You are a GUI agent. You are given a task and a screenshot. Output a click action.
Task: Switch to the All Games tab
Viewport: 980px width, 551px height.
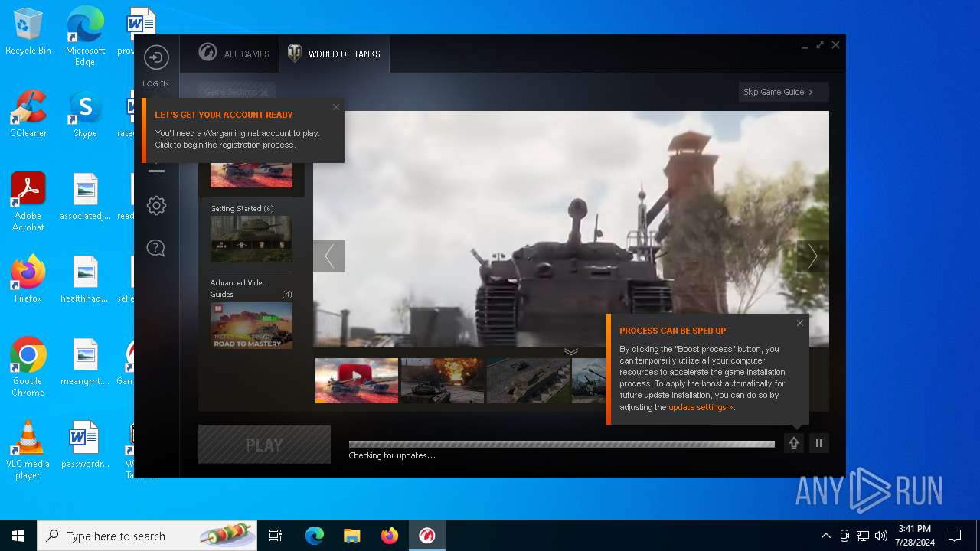234,54
